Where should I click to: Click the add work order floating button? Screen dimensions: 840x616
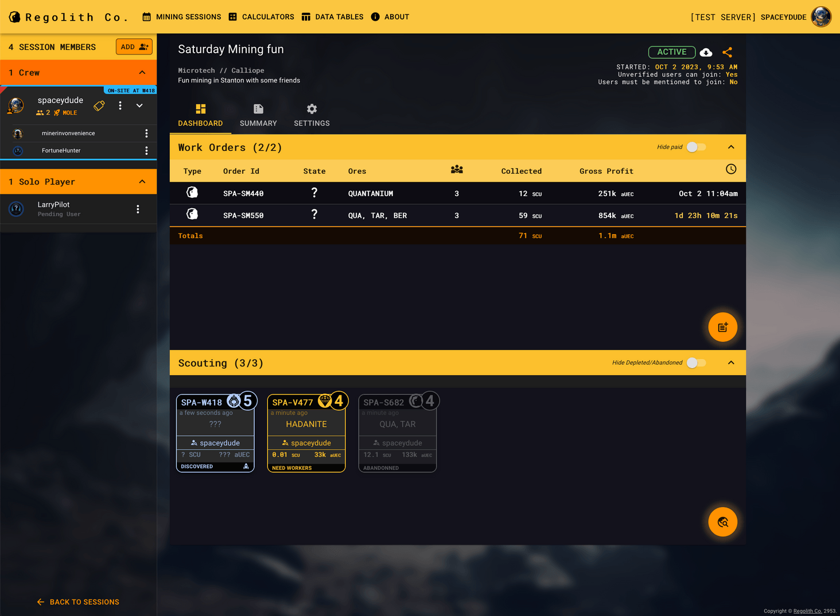coord(722,327)
